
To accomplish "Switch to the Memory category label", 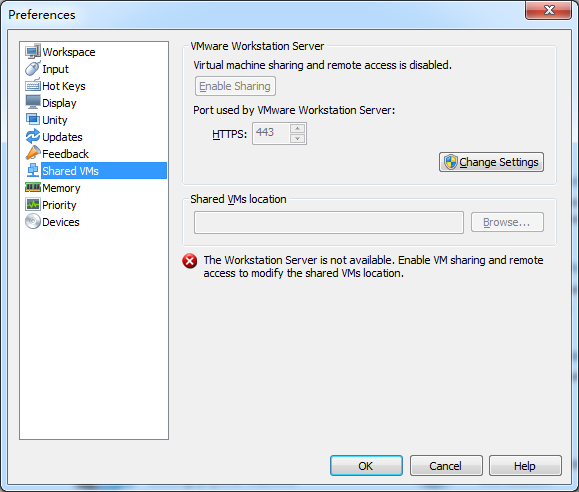I will coord(61,188).
